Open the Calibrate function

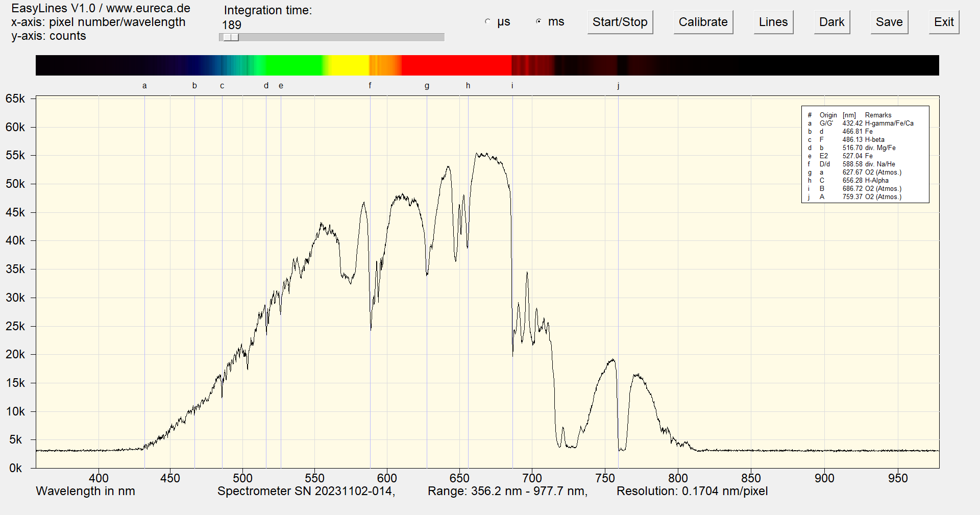703,22
